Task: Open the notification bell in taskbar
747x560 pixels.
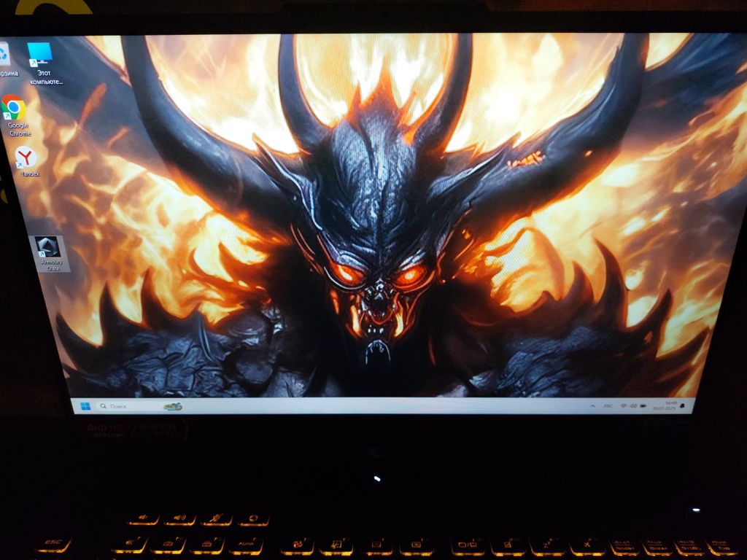Action: [x=682, y=406]
